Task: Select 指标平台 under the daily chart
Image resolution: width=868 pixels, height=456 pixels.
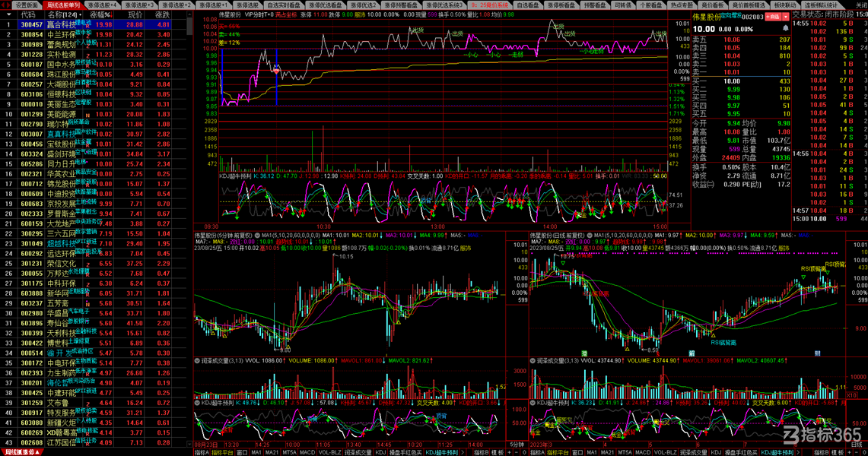Action: click(558, 452)
